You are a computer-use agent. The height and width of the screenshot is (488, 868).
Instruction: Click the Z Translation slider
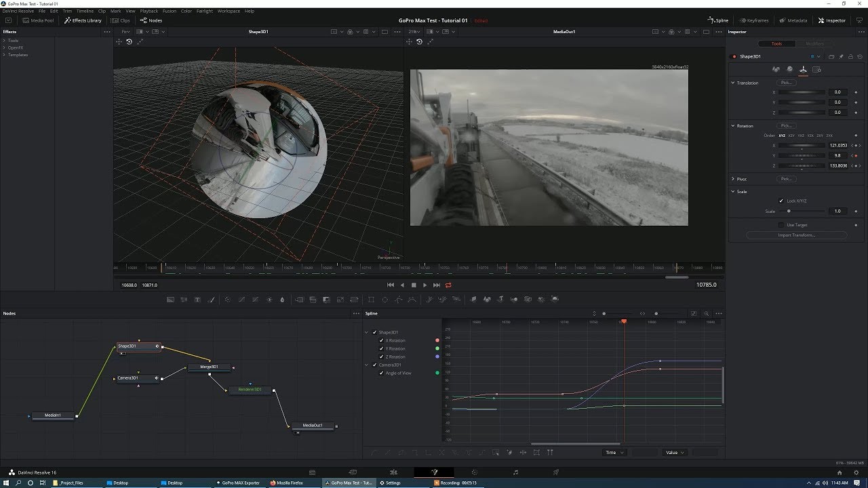pyautogui.click(x=802, y=113)
